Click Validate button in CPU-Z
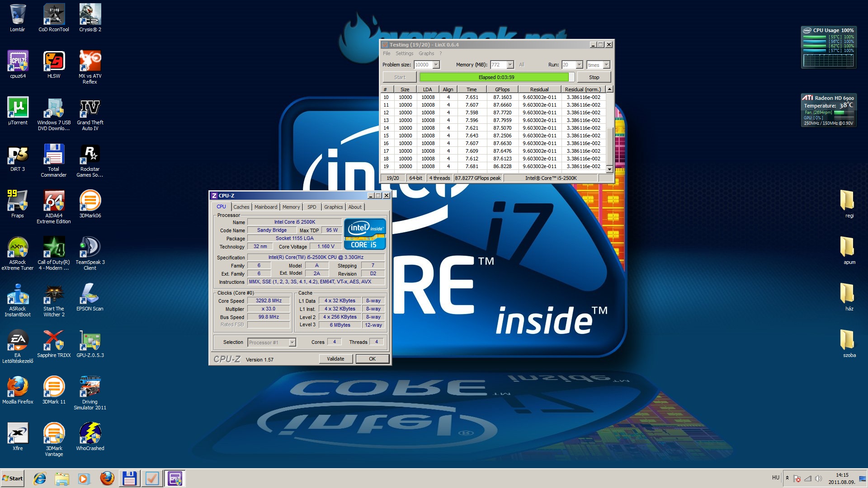Viewport: 868px width, 488px height. pos(335,359)
